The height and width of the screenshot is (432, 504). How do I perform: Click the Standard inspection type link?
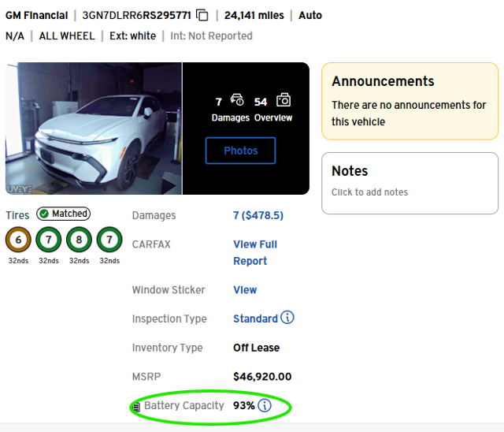(x=255, y=318)
